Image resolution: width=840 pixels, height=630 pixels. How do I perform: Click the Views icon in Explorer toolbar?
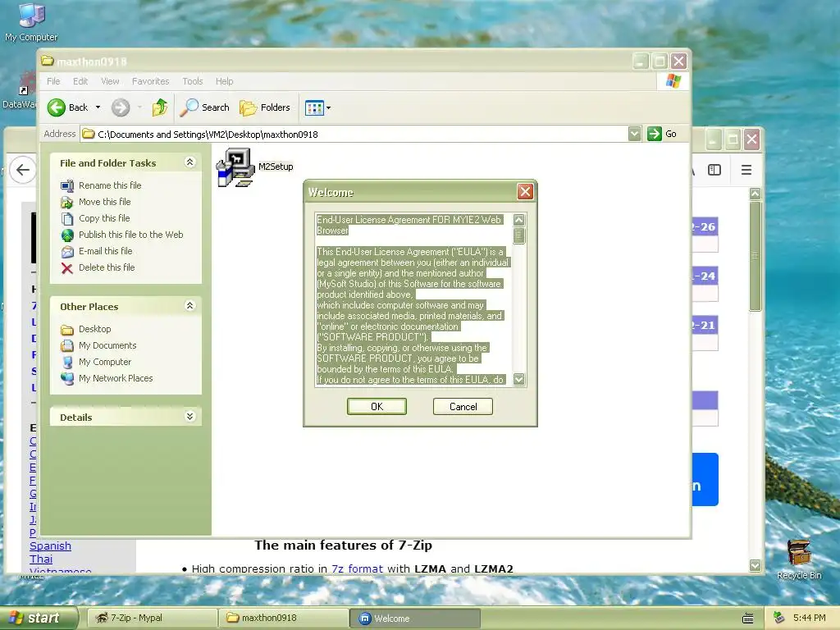(314, 107)
